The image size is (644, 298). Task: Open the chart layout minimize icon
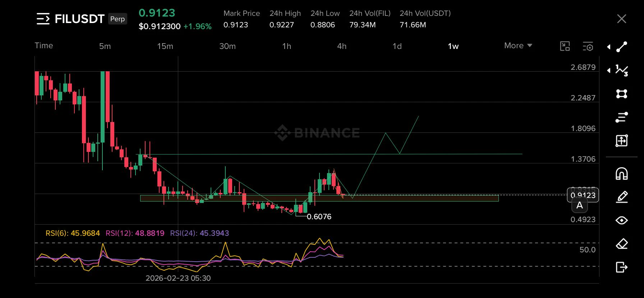point(565,46)
